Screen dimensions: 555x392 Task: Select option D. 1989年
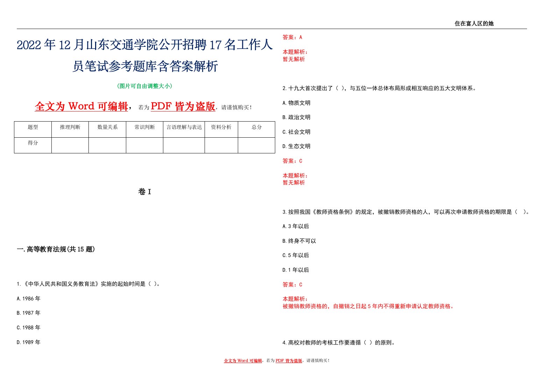29,342
